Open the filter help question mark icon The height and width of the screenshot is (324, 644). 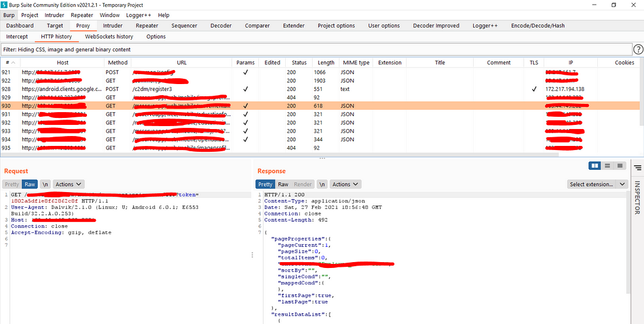(638, 50)
